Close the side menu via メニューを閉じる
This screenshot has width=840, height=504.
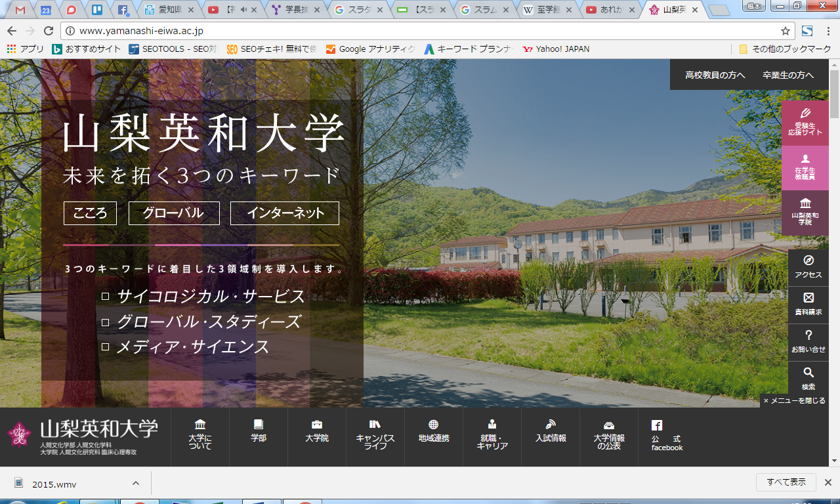click(x=795, y=400)
